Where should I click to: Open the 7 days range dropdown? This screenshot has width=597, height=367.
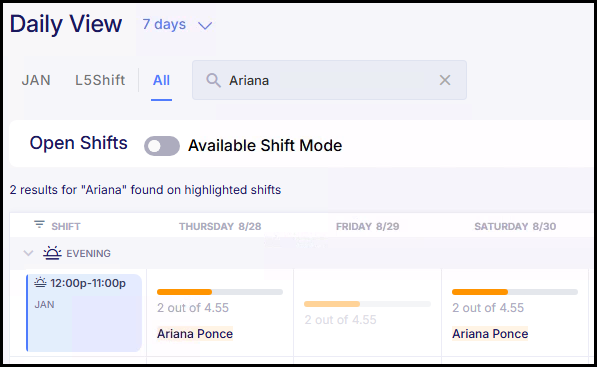coord(177,25)
